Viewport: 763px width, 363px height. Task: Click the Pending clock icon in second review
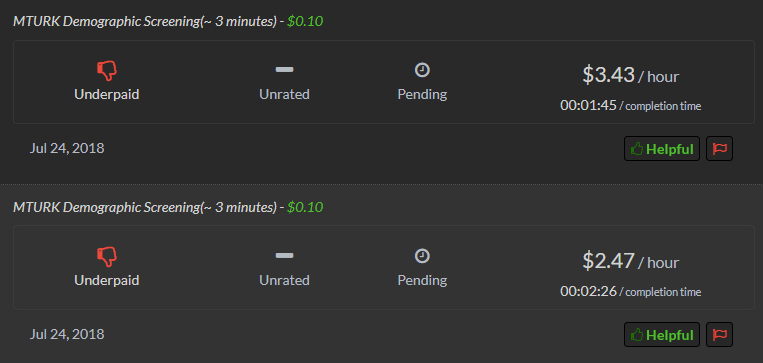(422, 256)
